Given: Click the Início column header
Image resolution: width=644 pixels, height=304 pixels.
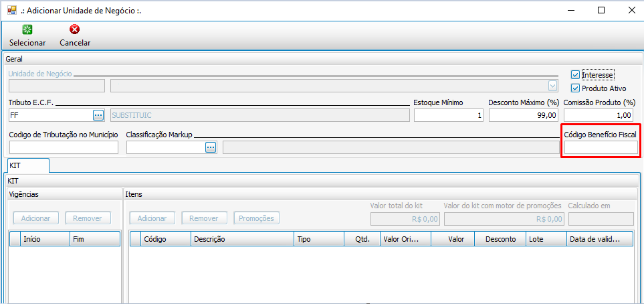Looking at the screenshot, I should point(45,239).
